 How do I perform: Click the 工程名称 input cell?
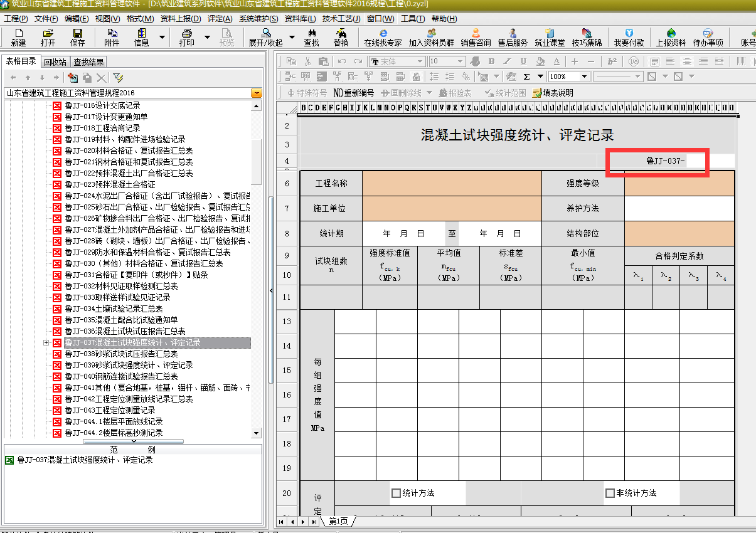451,184
